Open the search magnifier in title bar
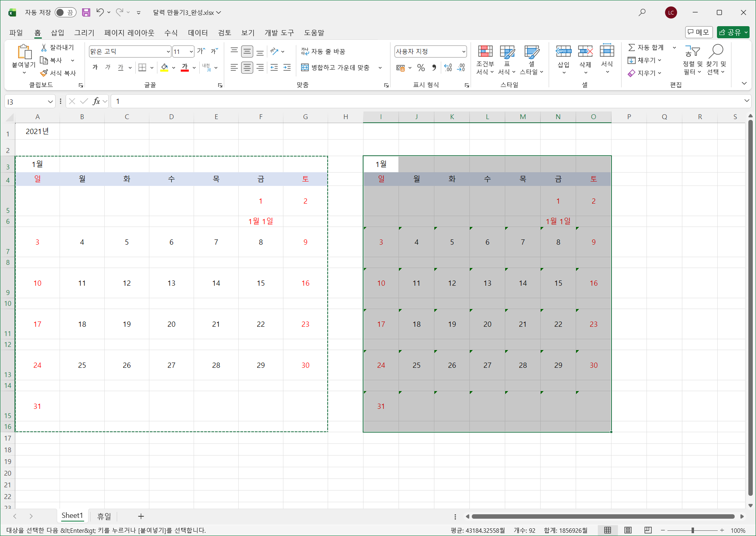The height and width of the screenshot is (536, 756). (x=642, y=12)
